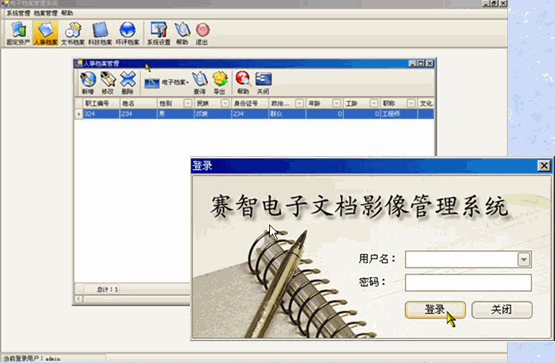Image resolution: width=555 pixels, height=363 pixels.
Task: Delete record using the 删除 icon
Action: click(x=127, y=83)
